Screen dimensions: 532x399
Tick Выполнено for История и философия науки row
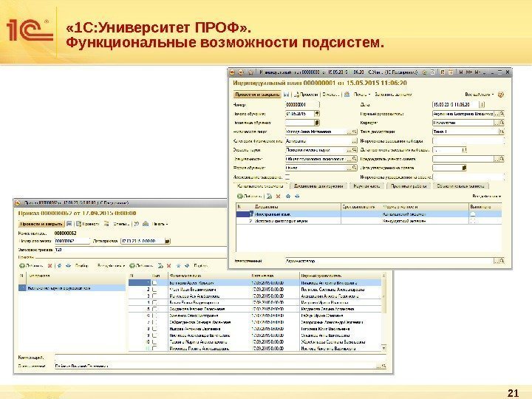473,221
